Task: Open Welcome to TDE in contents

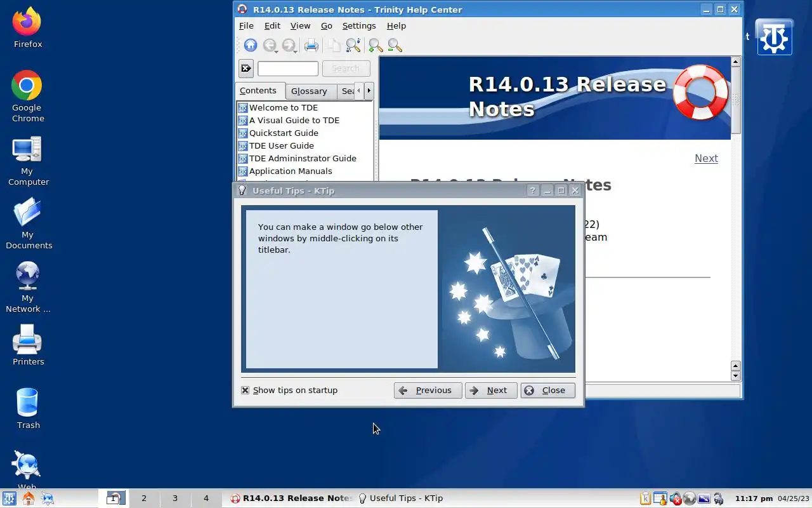Action: [x=284, y=107]
